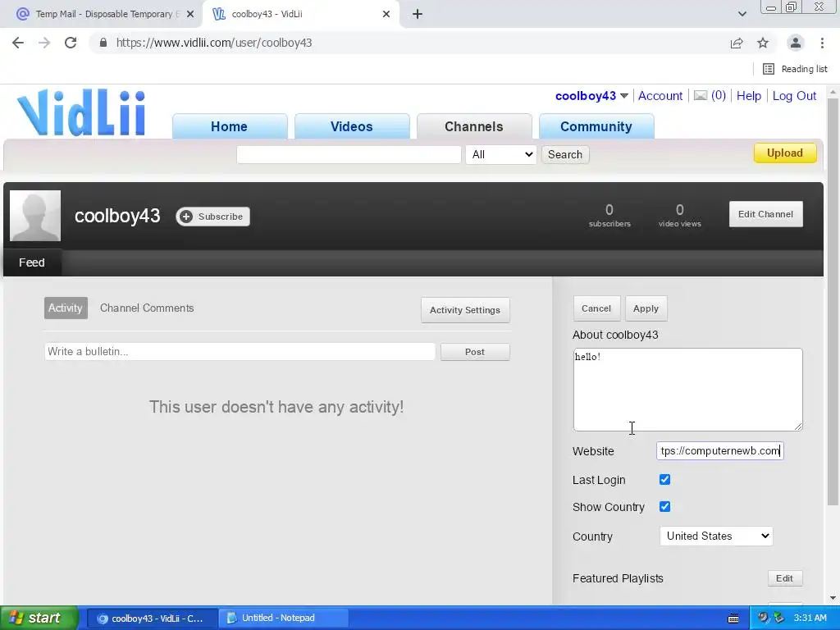Click the browser address bar URL

[x=214, y=43]
